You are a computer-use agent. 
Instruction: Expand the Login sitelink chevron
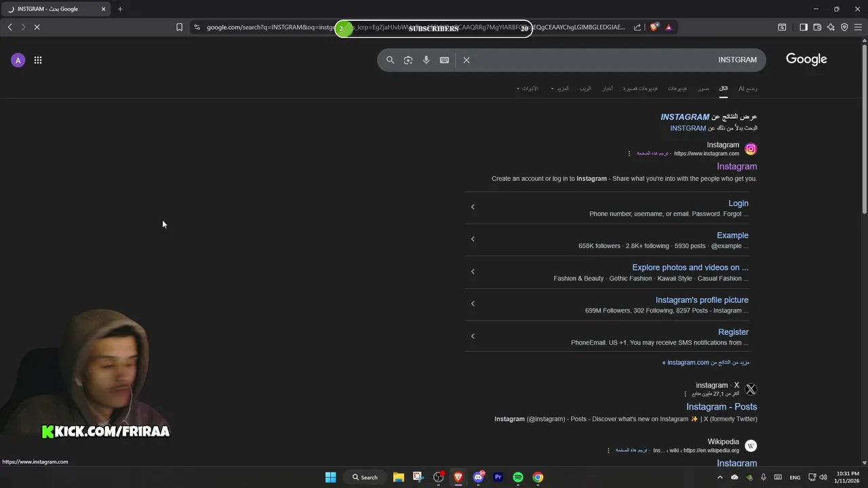coord(473,207)
